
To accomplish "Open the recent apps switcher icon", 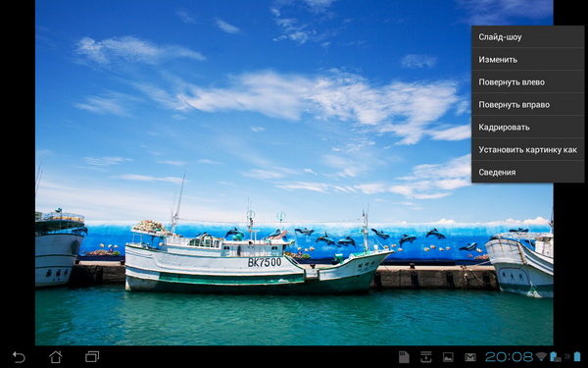I will coord(92,356).
